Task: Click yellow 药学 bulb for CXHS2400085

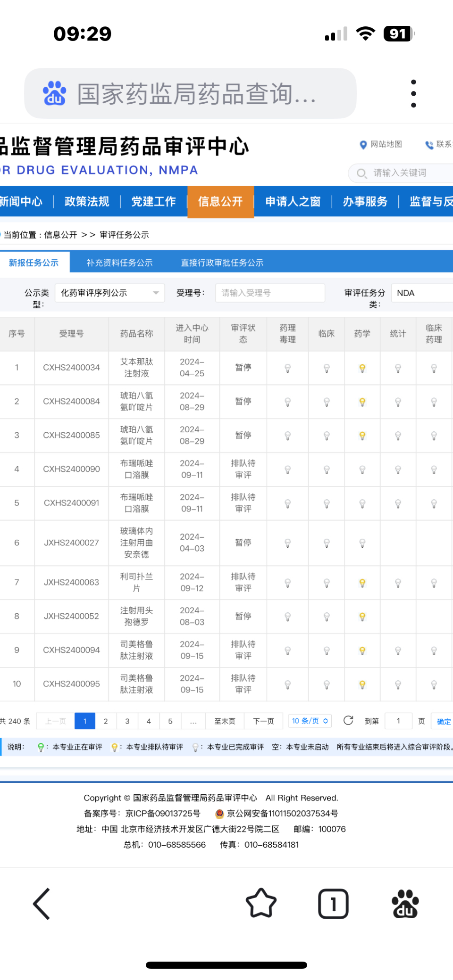Action: [362, 436]
